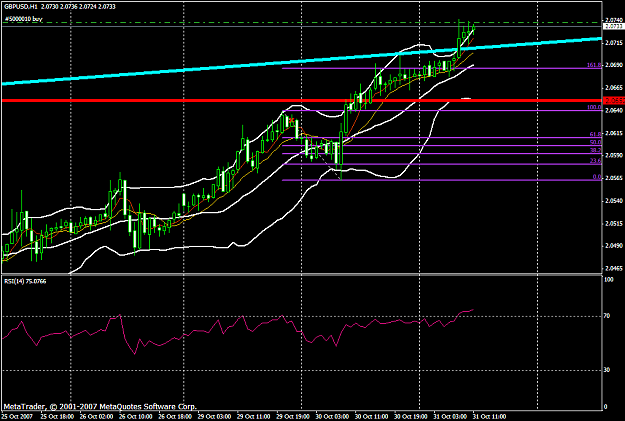Click the '31 Oct 11:00' time label

pyautogui.click(x=490, y=416)
